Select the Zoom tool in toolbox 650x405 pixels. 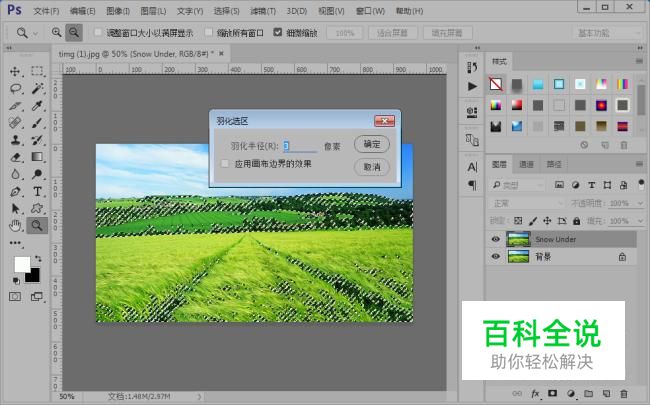click(x=37, y=226)
